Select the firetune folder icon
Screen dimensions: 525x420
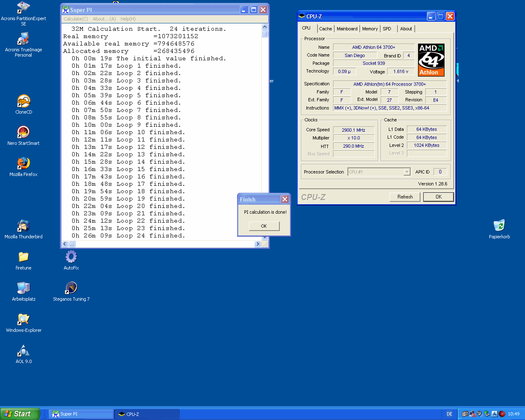(x=23, y=257)
